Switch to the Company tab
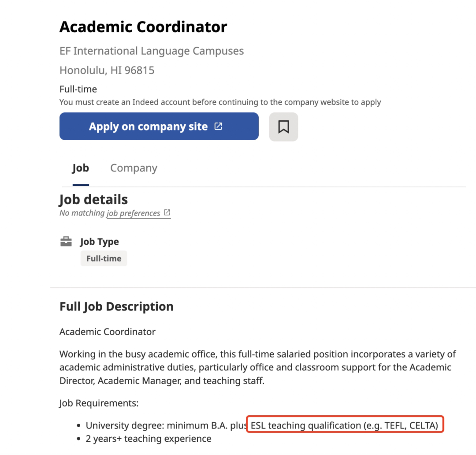Image resolution: width=476 pixels, height=455 pixels. click(134, 168)
